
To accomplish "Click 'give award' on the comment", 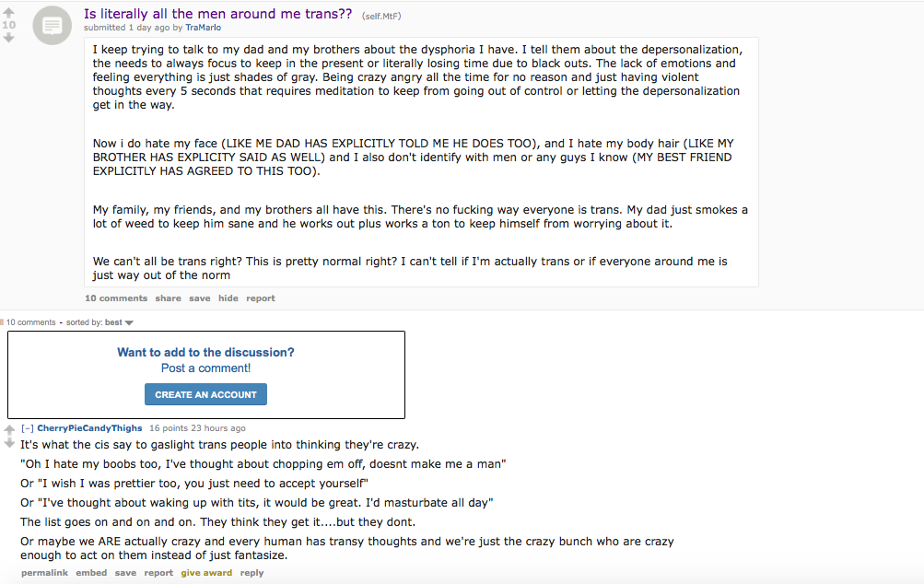I will 206,573.
